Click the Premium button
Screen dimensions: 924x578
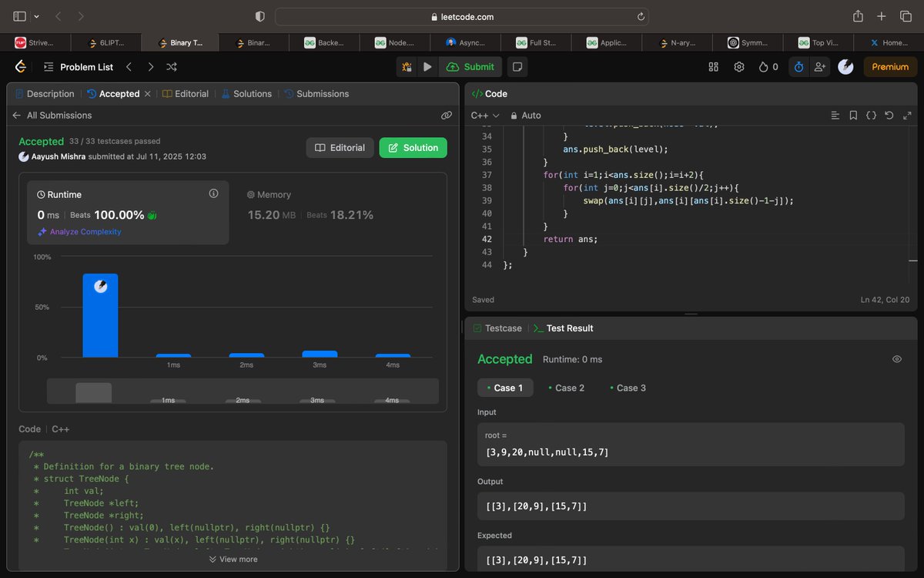click(890, 67)
